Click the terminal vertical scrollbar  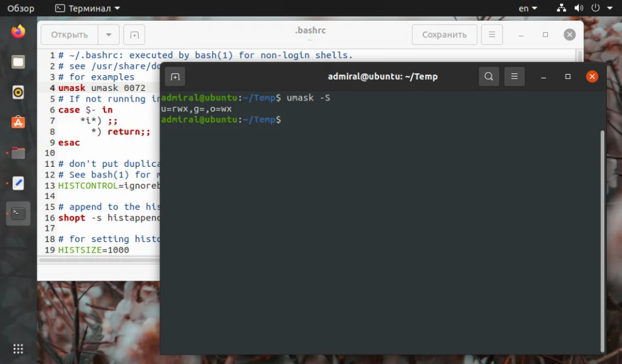pyautogui.click(x=602, y=241)
